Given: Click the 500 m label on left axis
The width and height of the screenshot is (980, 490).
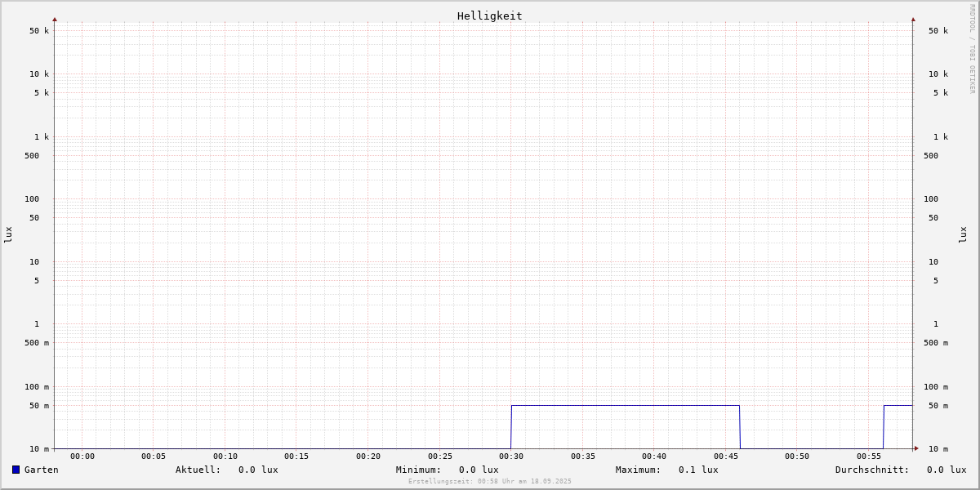Looking at the screenshot, I should pos(37,343).
